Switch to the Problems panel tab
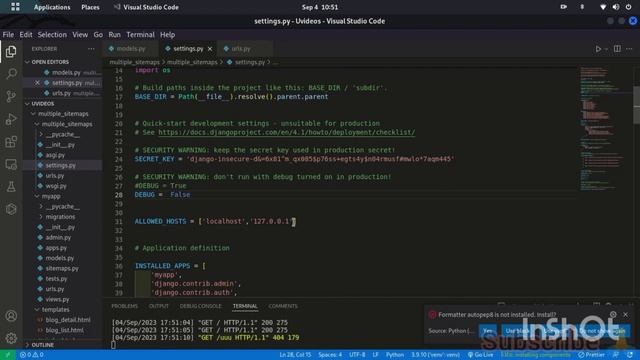The width and height of the screenshot is (640, 360). coord(124,306)
